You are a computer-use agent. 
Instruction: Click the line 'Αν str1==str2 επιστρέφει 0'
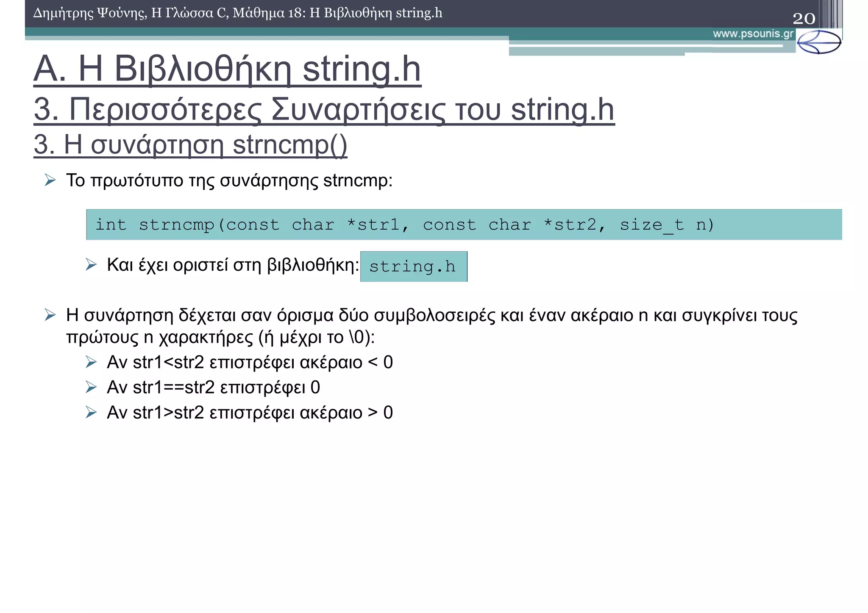point(214,388)
